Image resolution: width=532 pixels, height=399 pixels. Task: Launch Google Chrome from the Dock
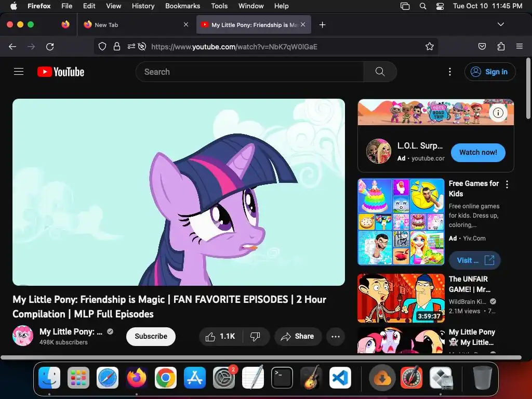pos(166,378)
